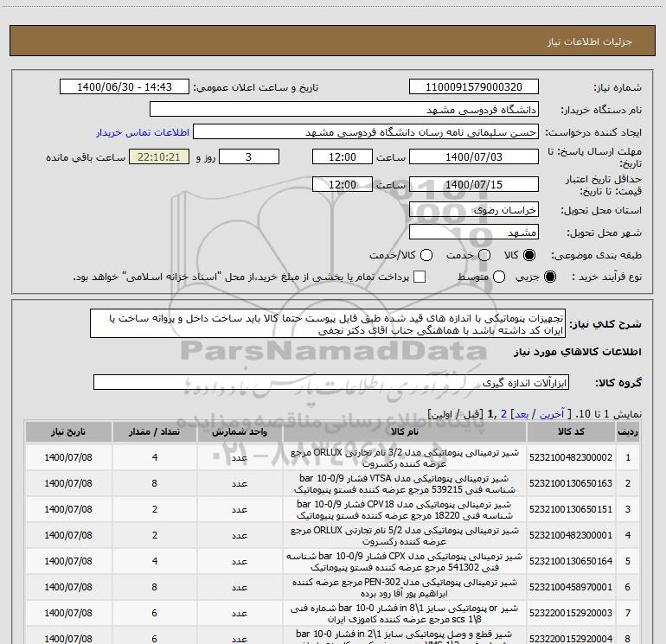Click the واحد شمارش column header
This screenshot has height=644, width=666.
(240, 431)
